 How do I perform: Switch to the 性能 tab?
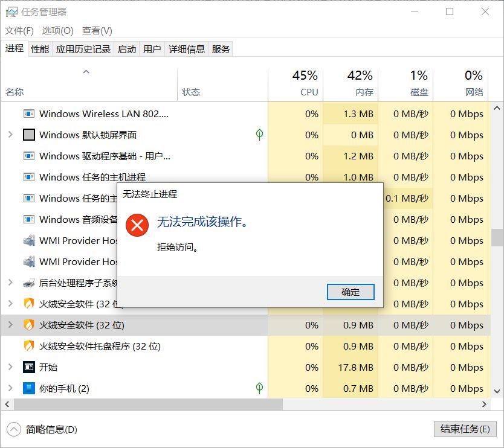tap(40, 49)
